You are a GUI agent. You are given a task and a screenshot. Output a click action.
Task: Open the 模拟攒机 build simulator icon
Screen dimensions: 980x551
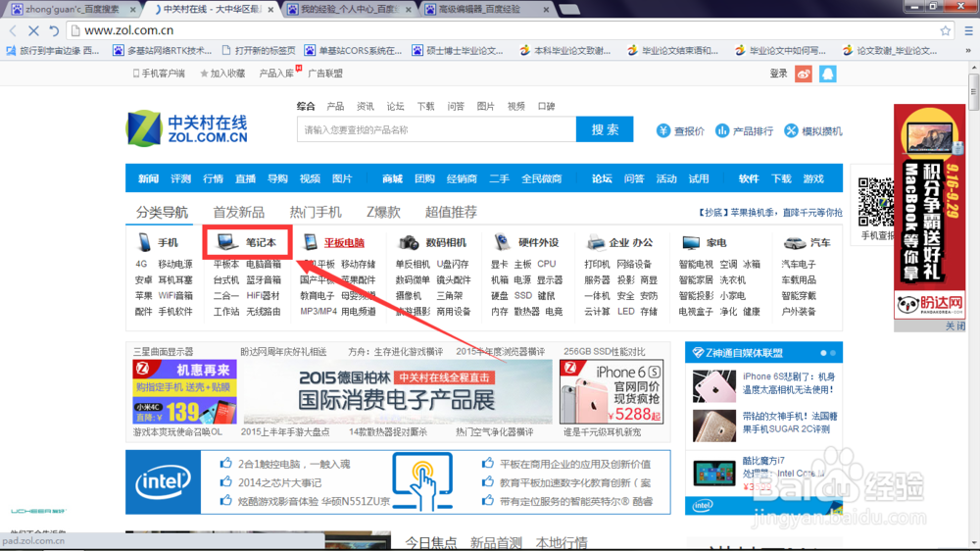click(x=791, y=130)
